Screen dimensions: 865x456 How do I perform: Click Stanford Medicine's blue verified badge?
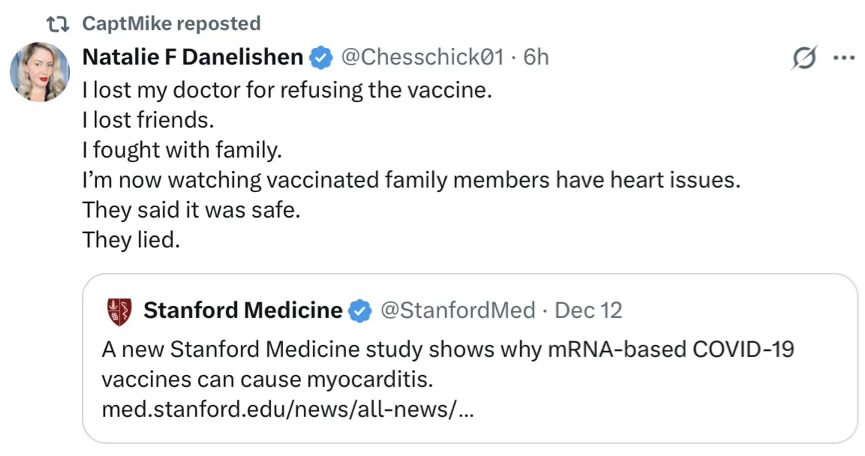(x=360, y=311)
